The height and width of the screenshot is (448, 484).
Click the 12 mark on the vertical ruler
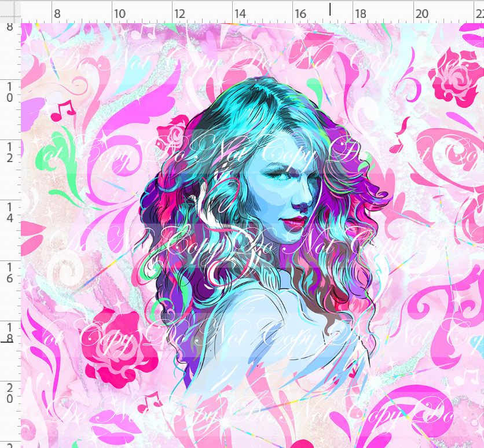pos(10,152)
